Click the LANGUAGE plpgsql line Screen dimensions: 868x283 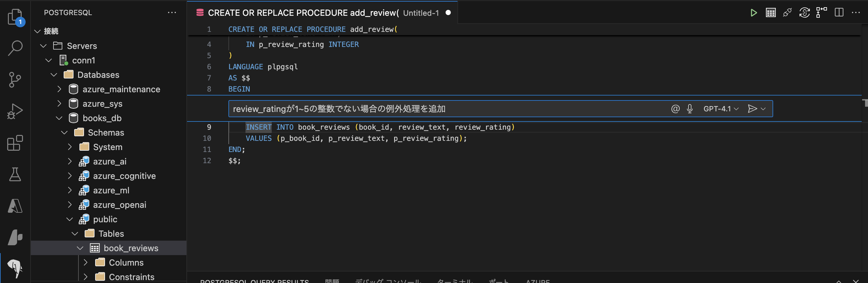pyautogui.click(x=263, y=67)
